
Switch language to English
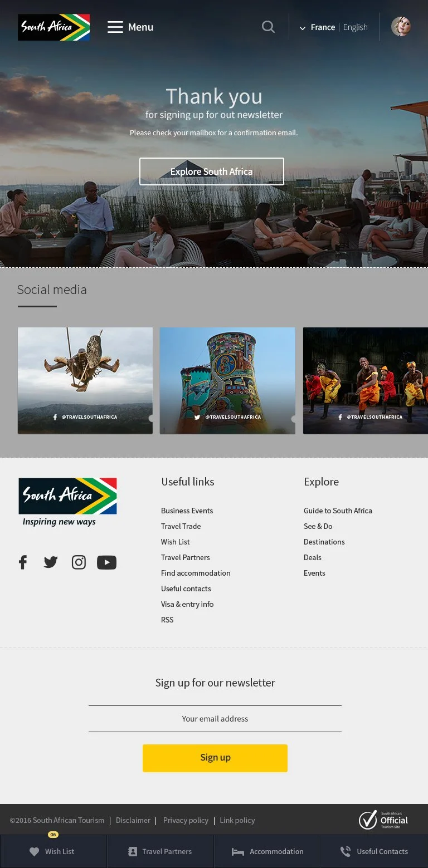(x=356, y=27)
